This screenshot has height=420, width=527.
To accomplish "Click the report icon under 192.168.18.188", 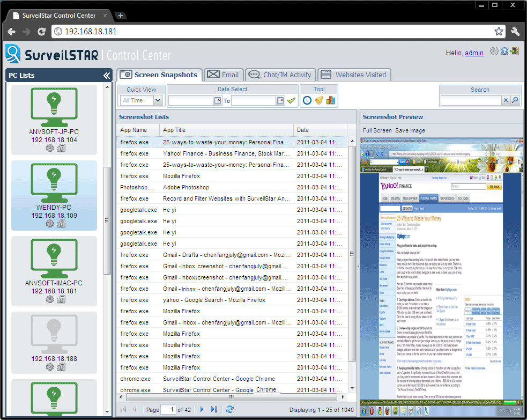I will point(61,367).
